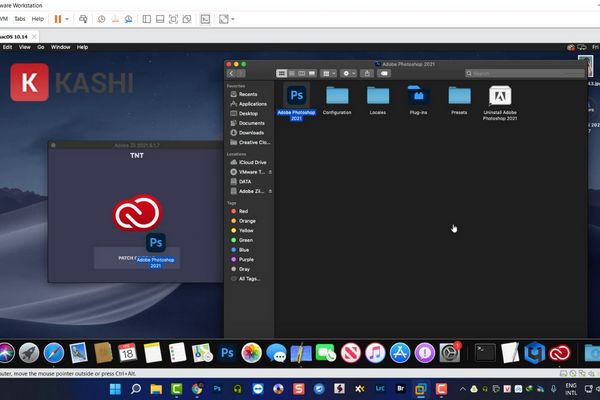Image resolution: width=600 pixels, height=400 pixels.
Task: Open Finder group-by dropdown
Action: 329,73
